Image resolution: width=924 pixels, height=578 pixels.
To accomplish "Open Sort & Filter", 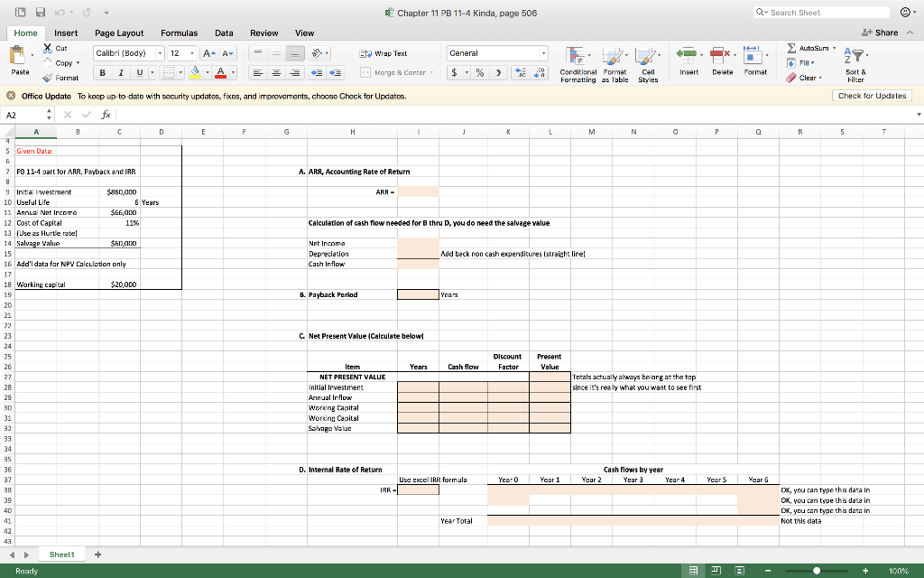I will tap(855, 64).
